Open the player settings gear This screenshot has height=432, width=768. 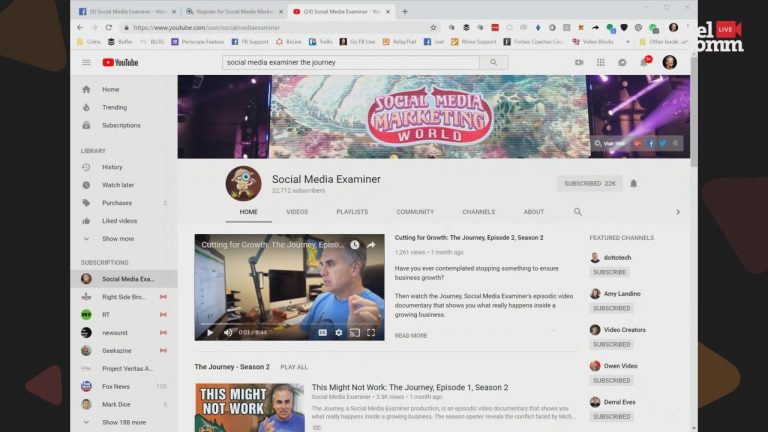coord(338,333)
